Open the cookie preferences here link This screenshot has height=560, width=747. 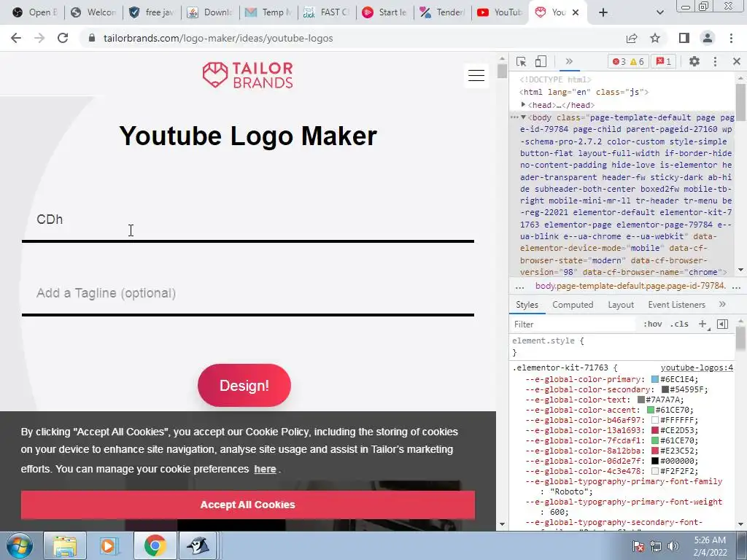point(265,469)
